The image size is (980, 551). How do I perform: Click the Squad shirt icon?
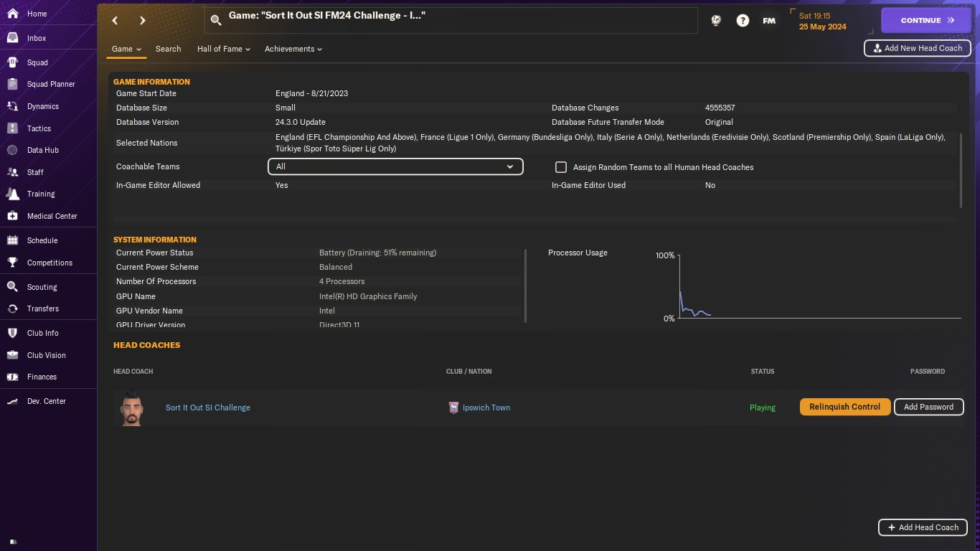pyautogui.click(x=12, y=62)
